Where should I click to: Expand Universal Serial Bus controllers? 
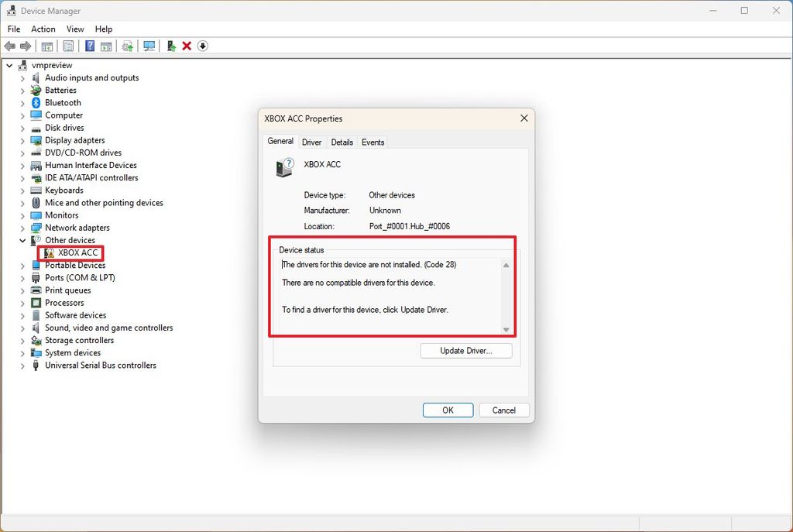click(x=22, y=365)
